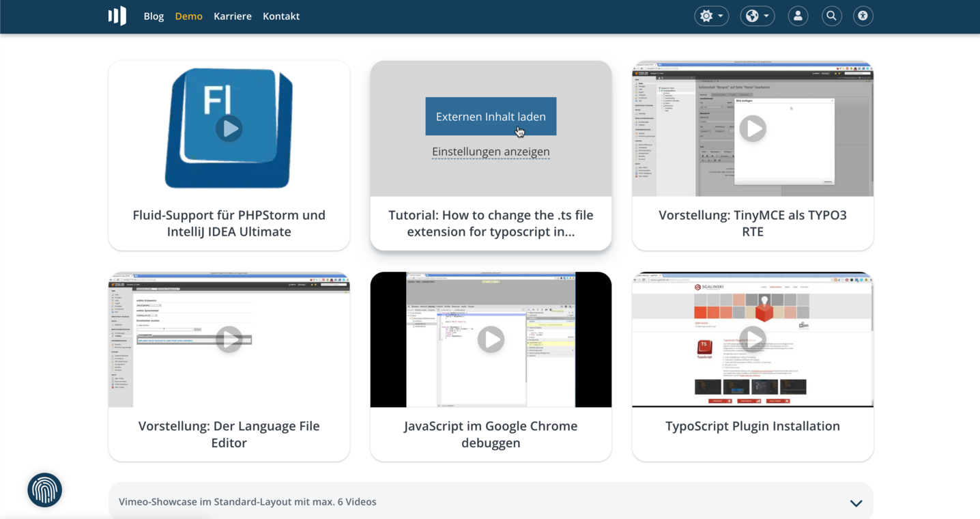The height and width of the screenshot is (519, 980).
Task: Open the user account icon
Action: (x=798, y=16)
